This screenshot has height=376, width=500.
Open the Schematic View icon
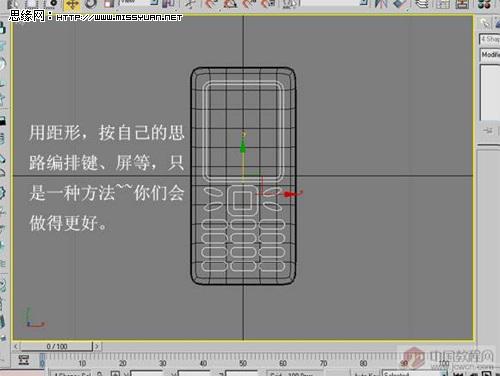[x=462, y=3]
